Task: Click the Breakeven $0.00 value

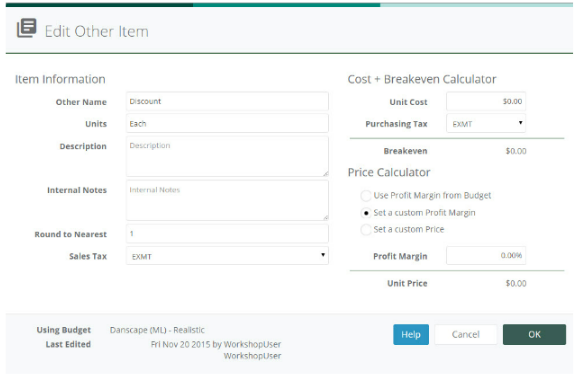Action: pos(516,151)
